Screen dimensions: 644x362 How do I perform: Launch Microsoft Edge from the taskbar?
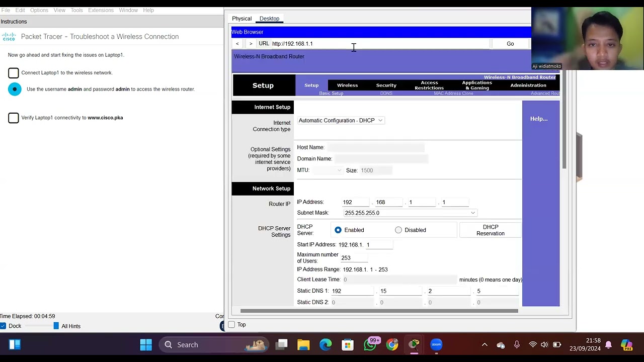pos(326,345)
